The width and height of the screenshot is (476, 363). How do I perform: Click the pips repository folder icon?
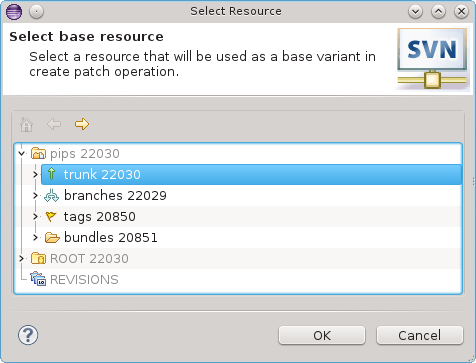(x=38, y=154)
